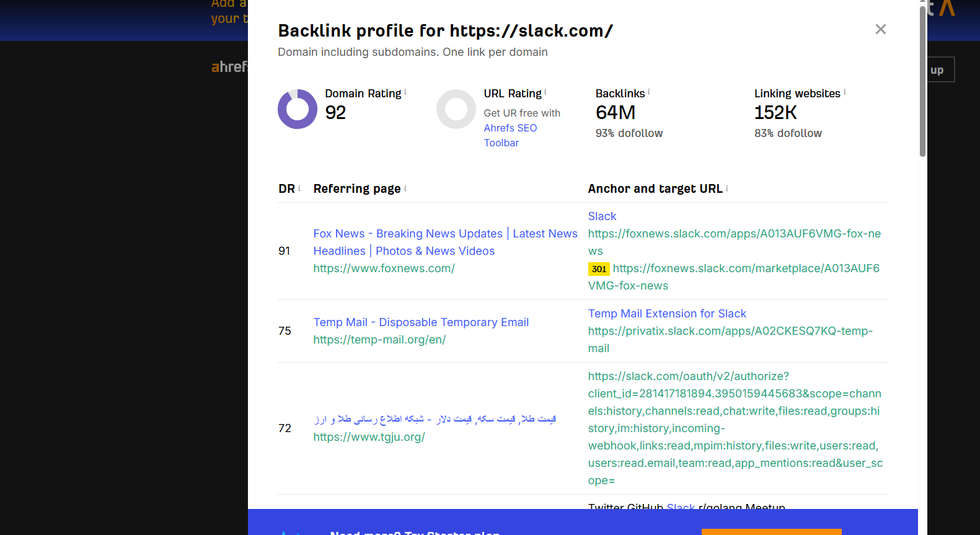The height and width of the screenshot is (535, 980).
Task: Open the Persian tgju referring page title
Action: click(435, 419)
